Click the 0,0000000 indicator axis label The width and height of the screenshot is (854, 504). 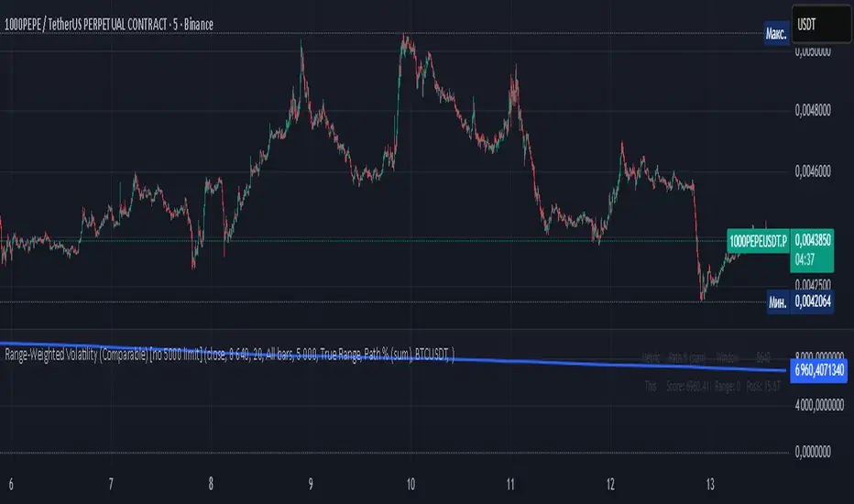tap(813, 452)
